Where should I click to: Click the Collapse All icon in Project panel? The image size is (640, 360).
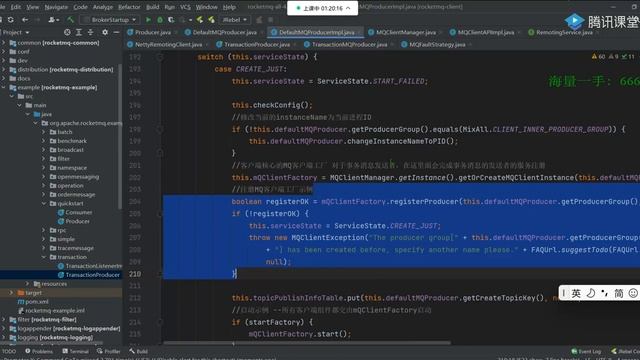click(90, 32)
